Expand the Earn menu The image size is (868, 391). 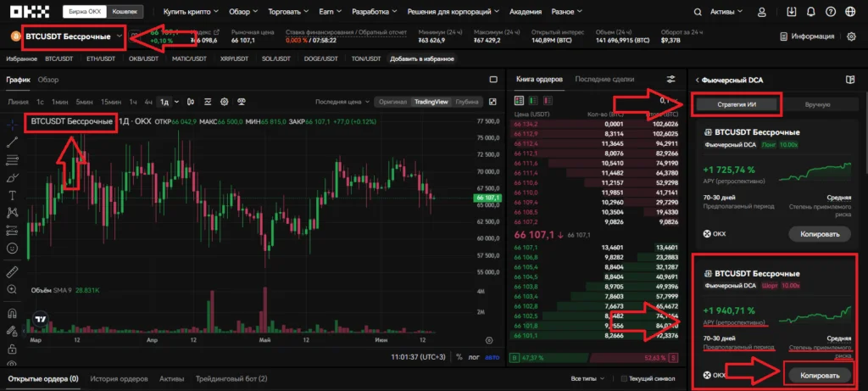tap(331, 12)
